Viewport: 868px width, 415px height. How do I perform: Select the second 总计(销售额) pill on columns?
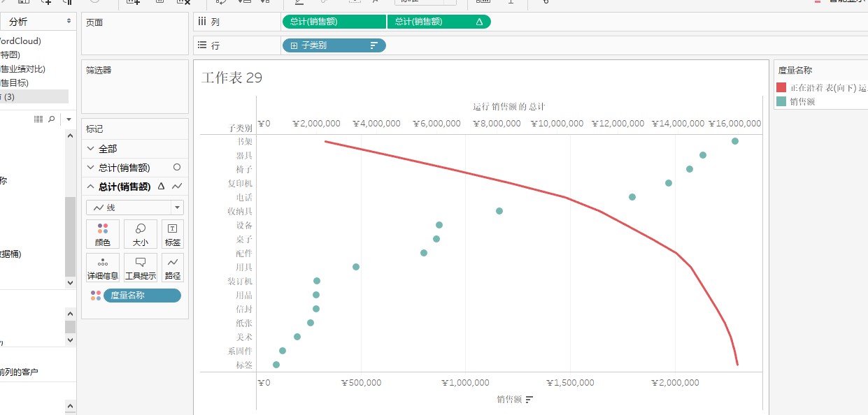439,22
